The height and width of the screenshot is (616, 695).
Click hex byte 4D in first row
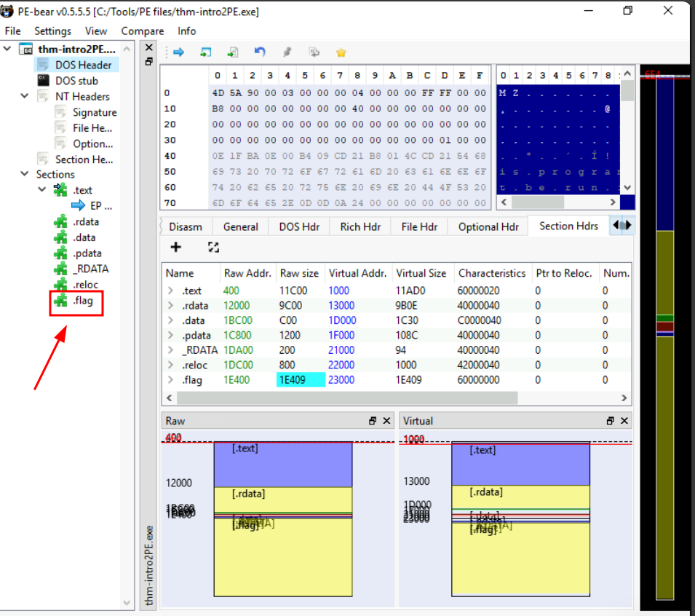[x=218, y=92]
